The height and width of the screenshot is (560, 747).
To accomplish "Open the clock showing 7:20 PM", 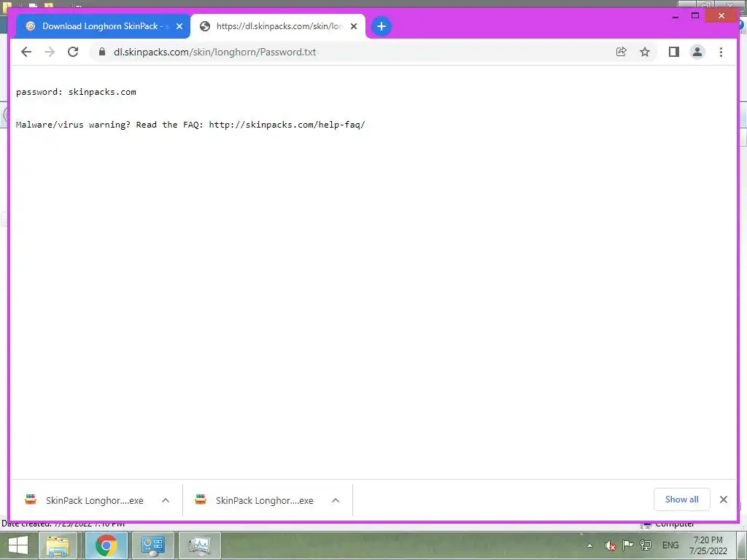I will coord(708,545).
